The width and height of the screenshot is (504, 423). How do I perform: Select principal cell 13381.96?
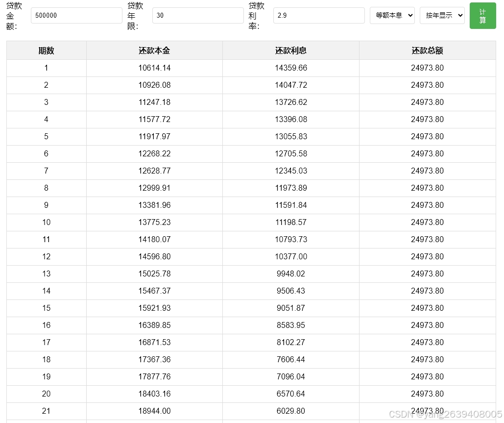tap(154, 205)
